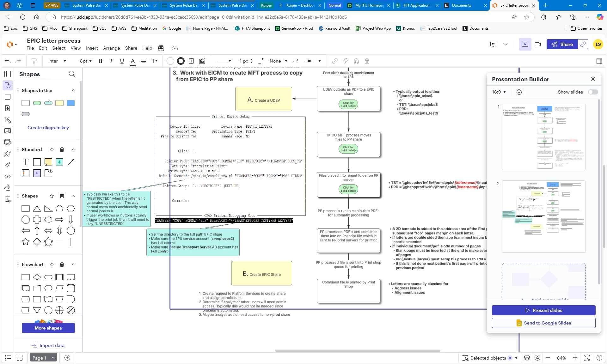
Task: Collapse the Shapes In Use section
Action: click(73, 90)
